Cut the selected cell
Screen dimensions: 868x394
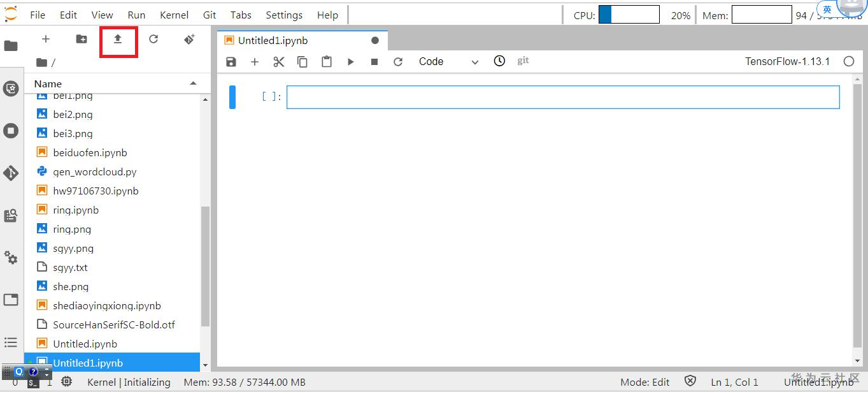[278, 62]
